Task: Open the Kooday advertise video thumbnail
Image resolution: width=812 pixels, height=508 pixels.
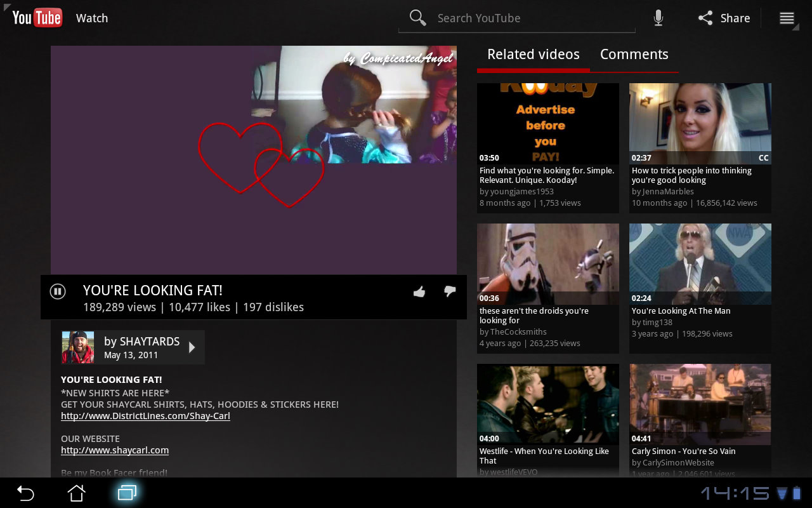Action: (x=548, y=124)
